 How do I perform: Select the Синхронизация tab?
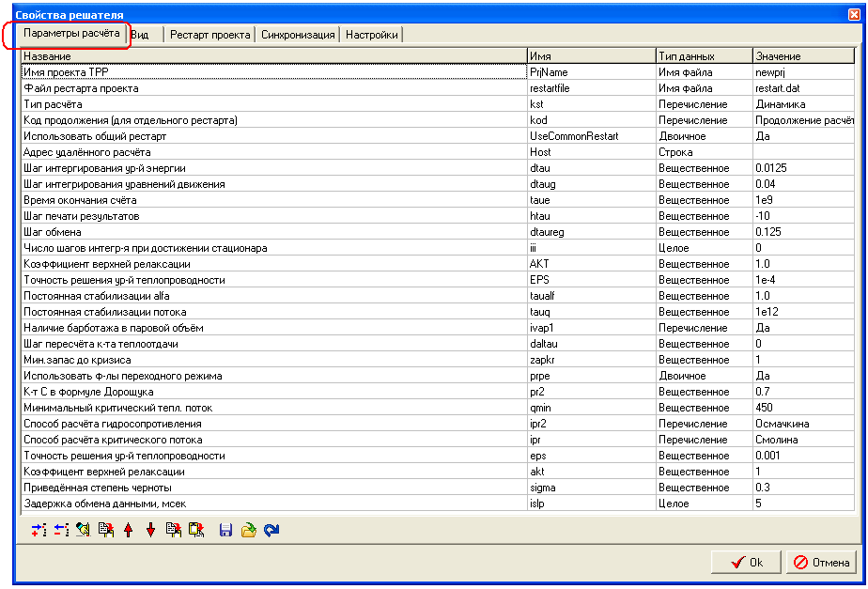click(298, 35)
